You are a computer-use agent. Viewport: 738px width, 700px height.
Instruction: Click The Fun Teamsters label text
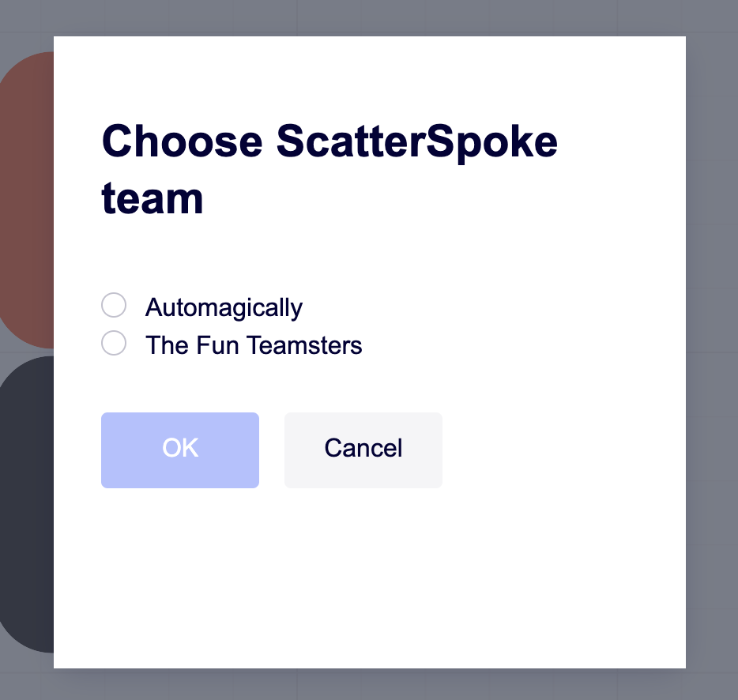pyautogui.click(x=254, y=345)
